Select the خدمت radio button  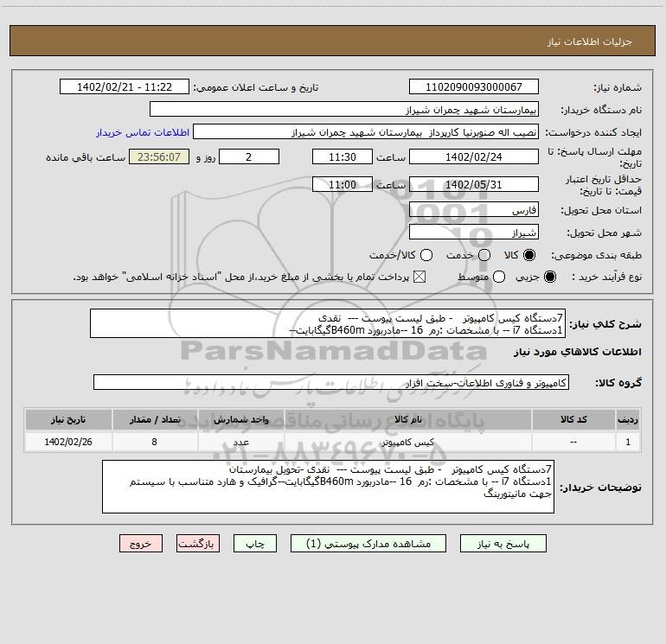(484, 255)
